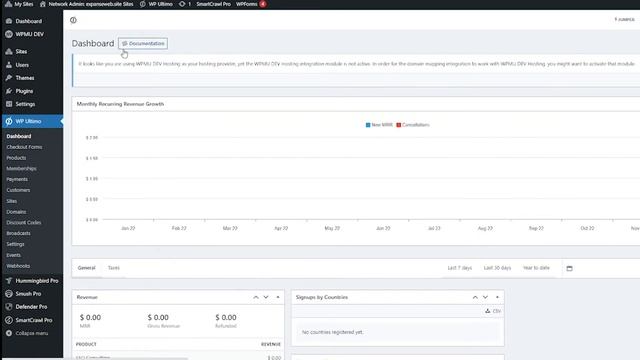The image size is (640, 360).
Task: Click the PRODUCT column header
Action: [x=86, y=344]
